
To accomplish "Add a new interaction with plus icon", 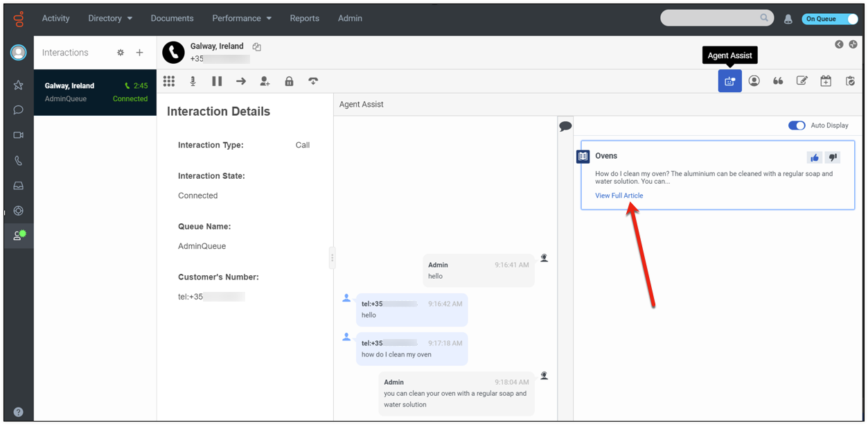I will click(x=139, y=53).
